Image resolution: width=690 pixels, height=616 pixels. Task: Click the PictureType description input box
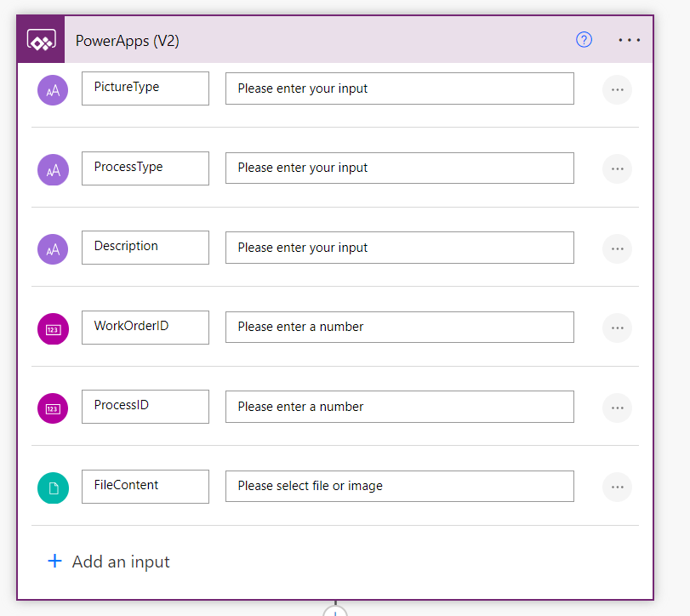point(400,88)
